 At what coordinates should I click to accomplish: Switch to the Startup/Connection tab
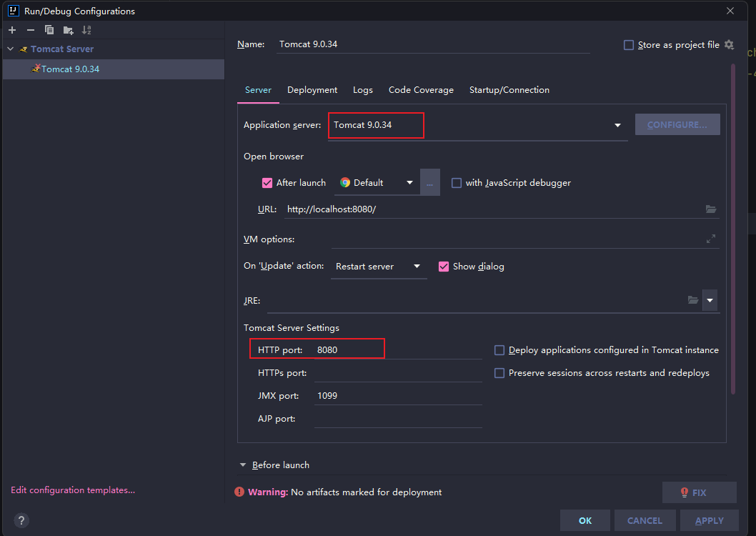(x=509, y=90)
